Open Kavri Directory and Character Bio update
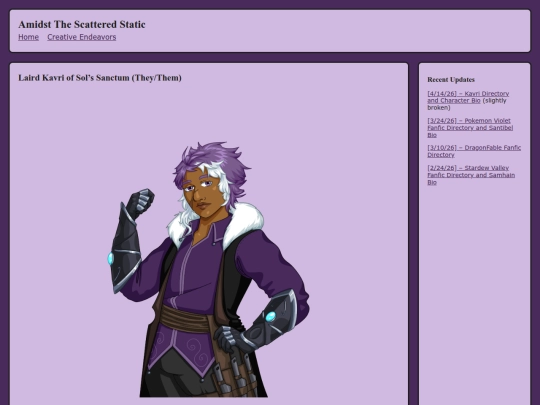 point(468,97)
